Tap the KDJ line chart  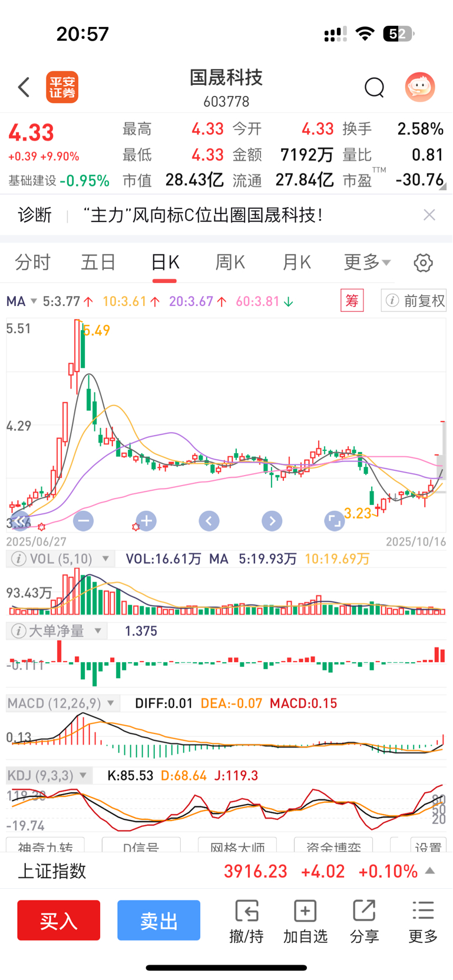tap(226, 809)
